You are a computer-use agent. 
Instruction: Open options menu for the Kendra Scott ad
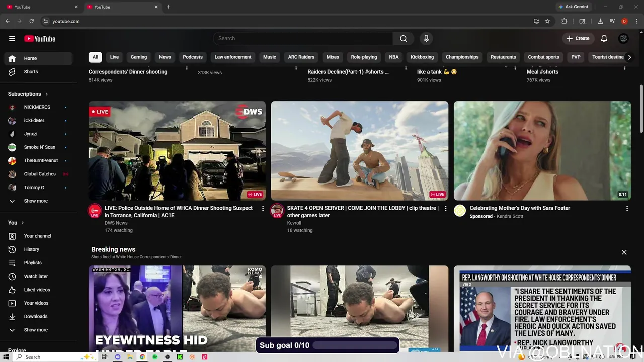tap(627, 209)
